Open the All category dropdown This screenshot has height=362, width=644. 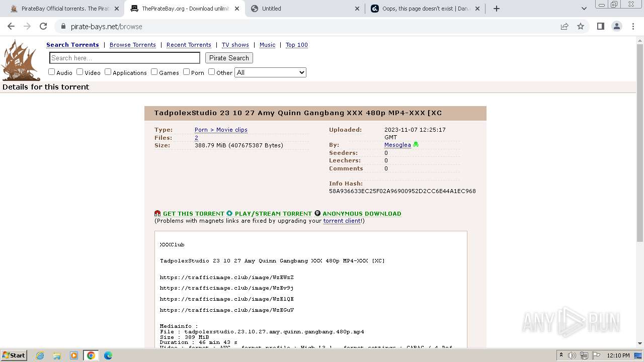270,72
